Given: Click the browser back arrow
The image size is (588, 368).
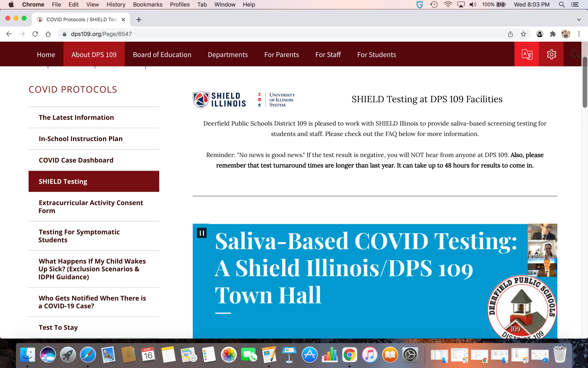Looking at the screenshot, I should pyautogui.click(x=9, y=34).
